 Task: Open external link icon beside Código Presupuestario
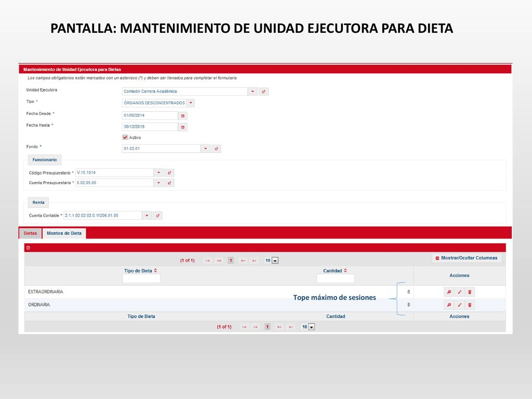tap(169, 172)
